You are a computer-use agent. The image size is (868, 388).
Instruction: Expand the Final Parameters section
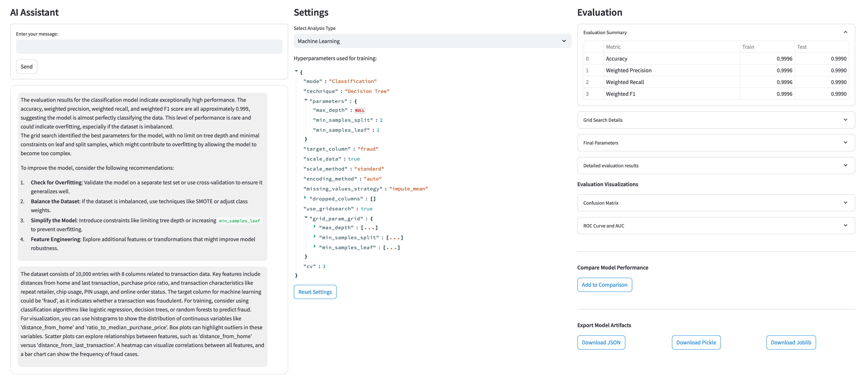[716, 143]
